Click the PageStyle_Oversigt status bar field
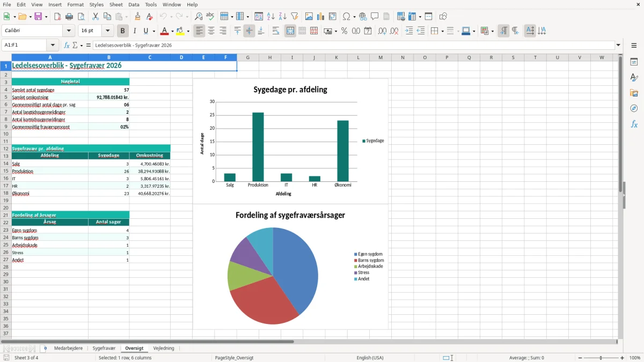The width and height of the screenshot is (644, 362). click(234, 358)
